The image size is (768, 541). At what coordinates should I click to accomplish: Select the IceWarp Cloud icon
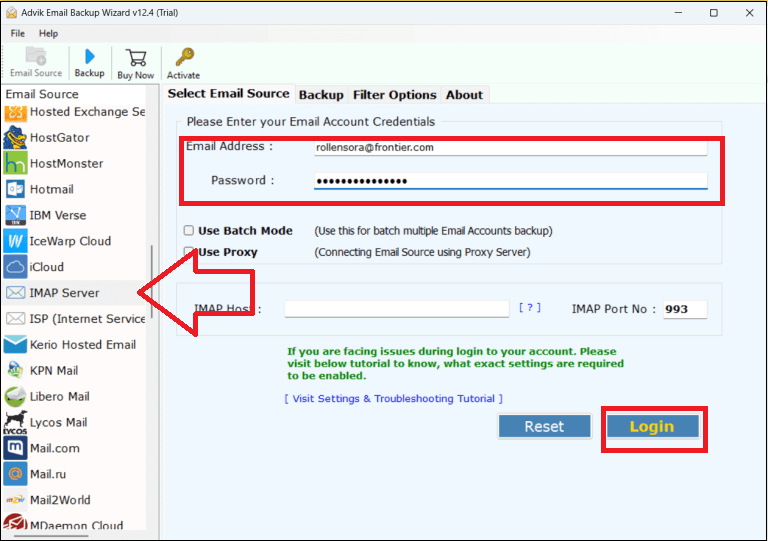pos(15,241)
